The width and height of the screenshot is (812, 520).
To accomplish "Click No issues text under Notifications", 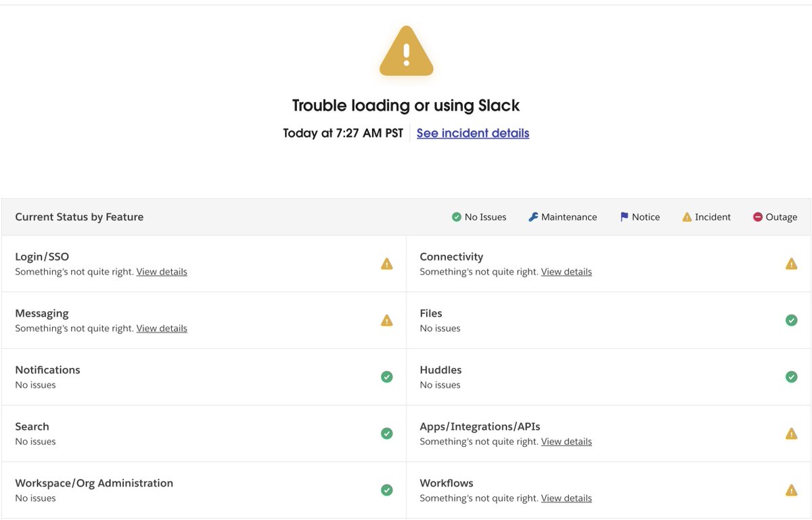I will coord(35,385).
